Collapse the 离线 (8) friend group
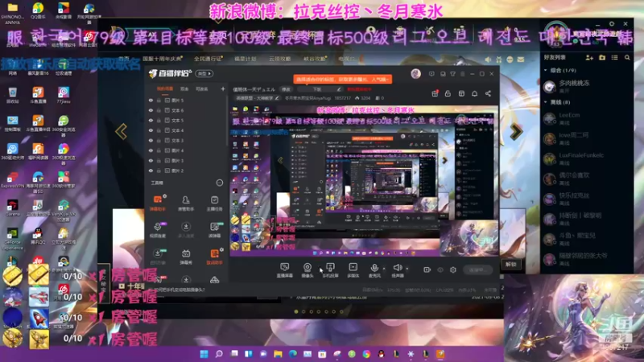The height and width of the screenshot is (362, 644). point(546,102)
